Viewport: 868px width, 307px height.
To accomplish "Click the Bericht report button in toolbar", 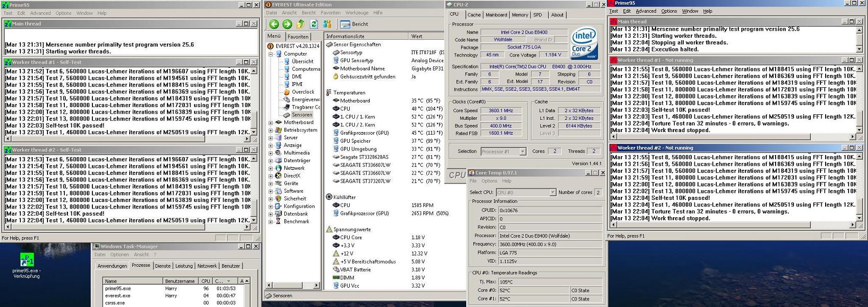I will point(354,24).
